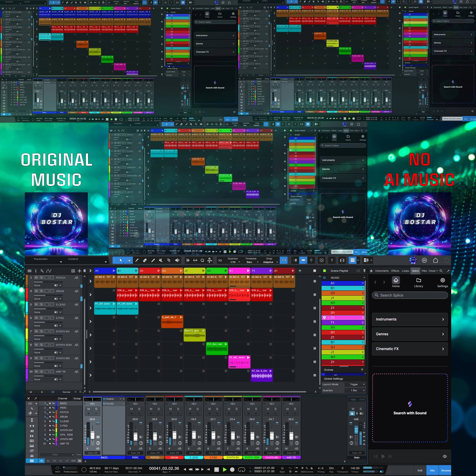Select the Splice tab in the largest bottom window
Viewport: 476px width, 476px height.
tap(415, 271)
